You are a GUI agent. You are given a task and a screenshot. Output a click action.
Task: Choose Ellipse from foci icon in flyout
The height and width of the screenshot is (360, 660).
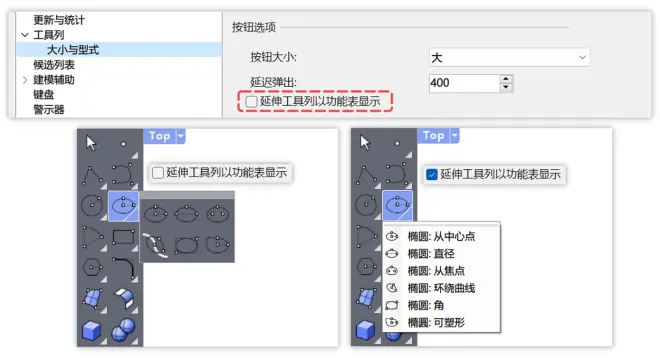click(x=218, y=213)
